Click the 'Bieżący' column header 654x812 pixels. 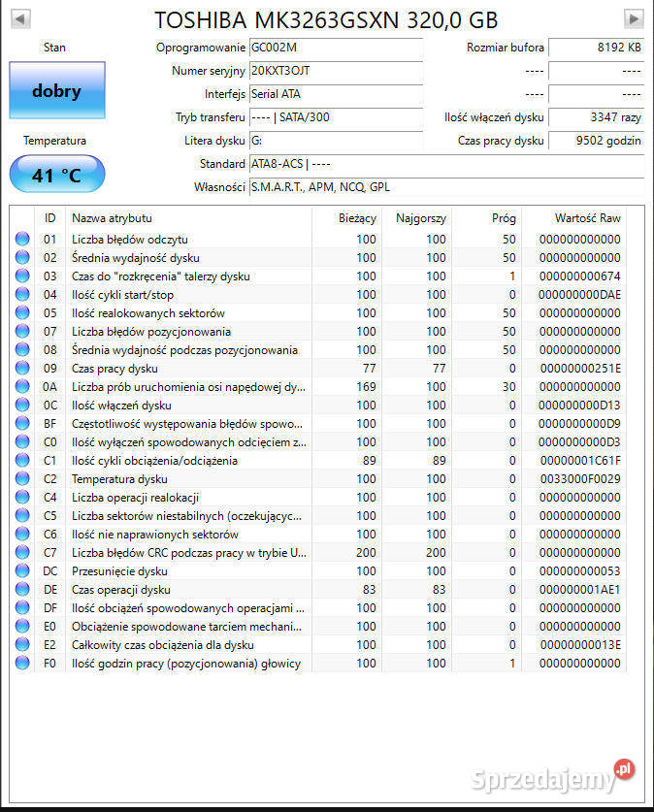pyautogui.click(x=347, y=218)
